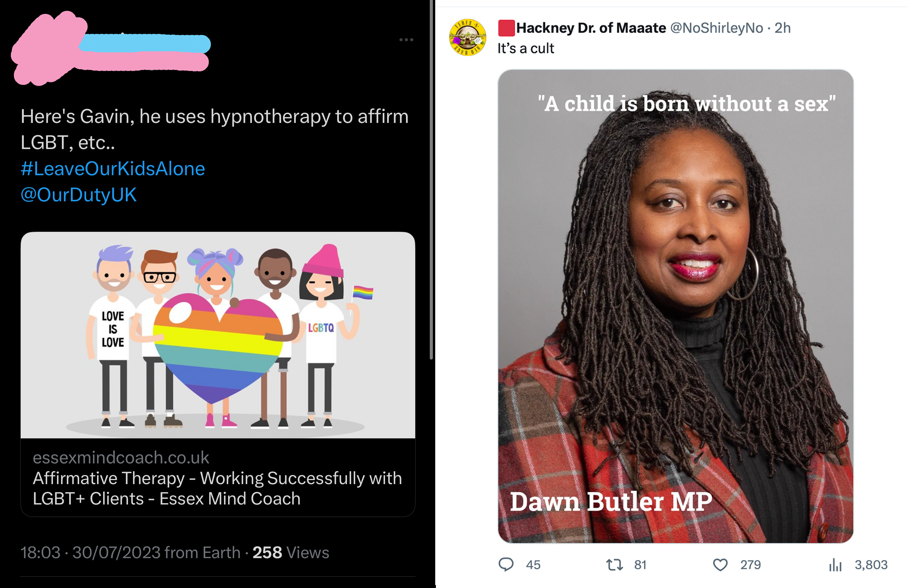
Task: Click the retweet arrows icon
Action: tap(614, 565)
